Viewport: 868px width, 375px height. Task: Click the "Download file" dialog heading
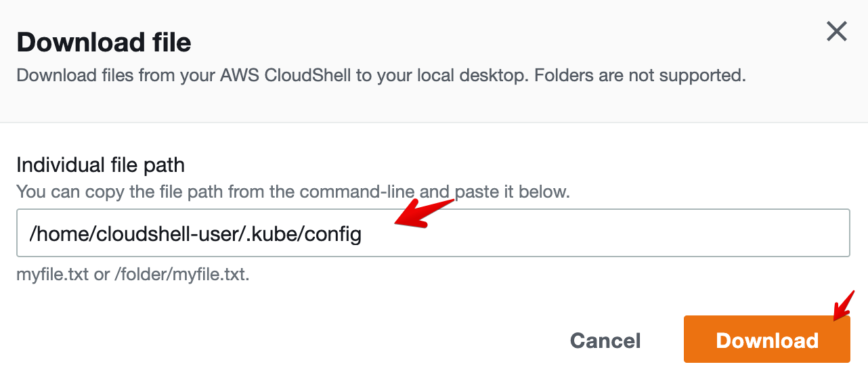coord(104,43)
